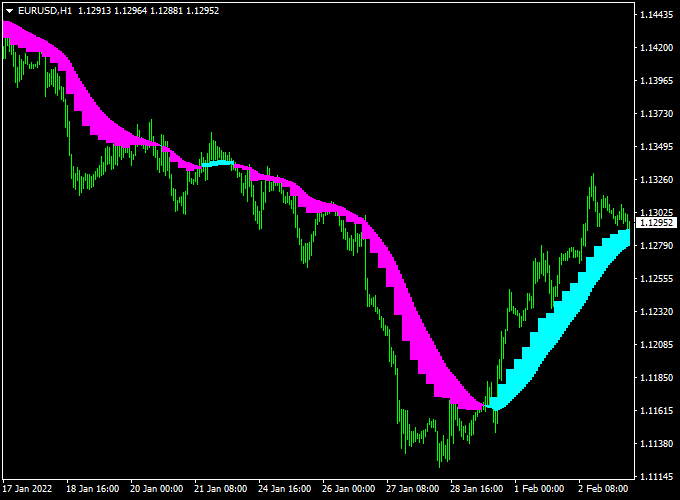Click price level 1.11380 on the scale
This screenshot has width=680, height=500.
point(657,444)
